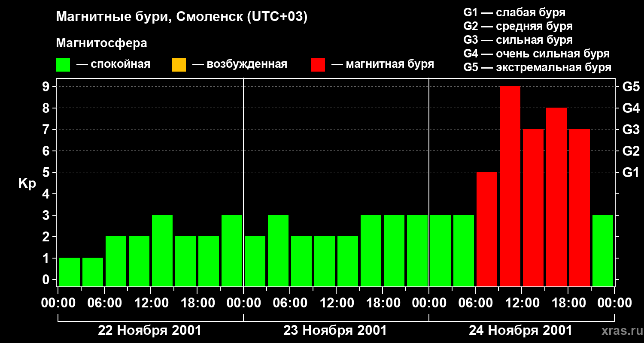Click the red Kp 5 bar on 24 November
The image size is (644, 343).
(487, 229)
